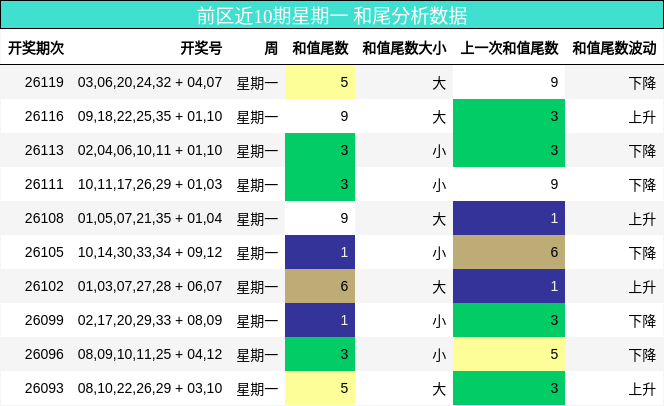Click 上升 trend in row 26093
The image size is (664, 406).
[x=642, y=389]
